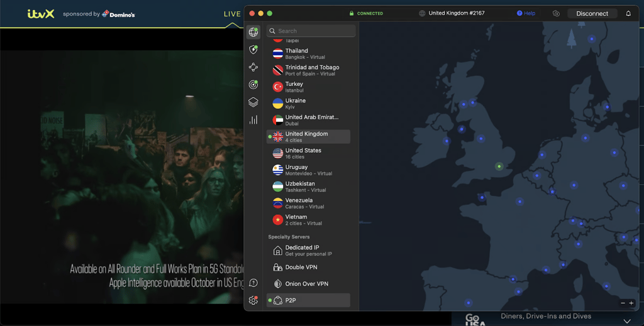Click the Onion Over VPN icon
Image resolution: width=644 pixels, height=326 pixels.
277,284
